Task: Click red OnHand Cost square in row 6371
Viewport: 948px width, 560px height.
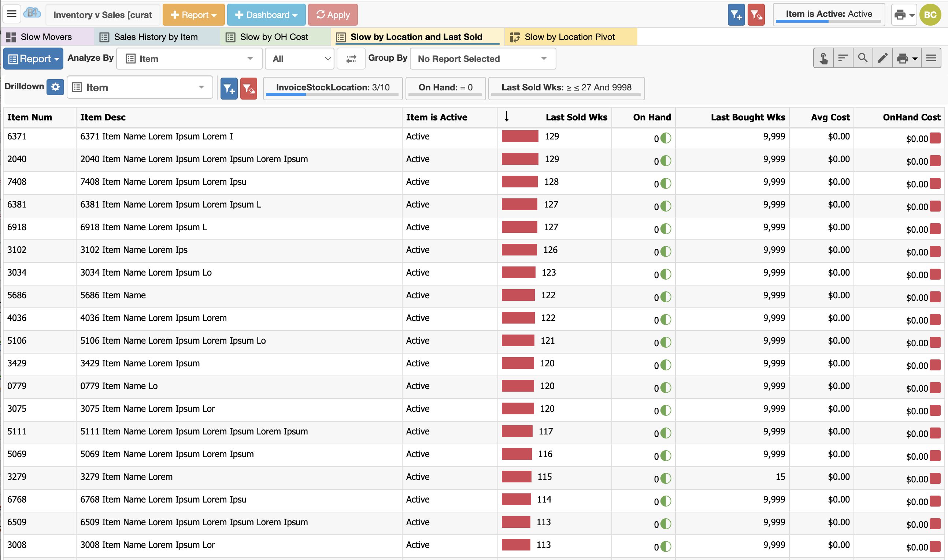Action: coord(935,138)
